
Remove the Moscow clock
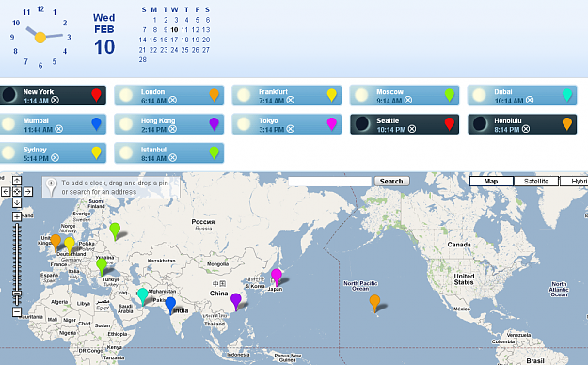click(408, 100)
